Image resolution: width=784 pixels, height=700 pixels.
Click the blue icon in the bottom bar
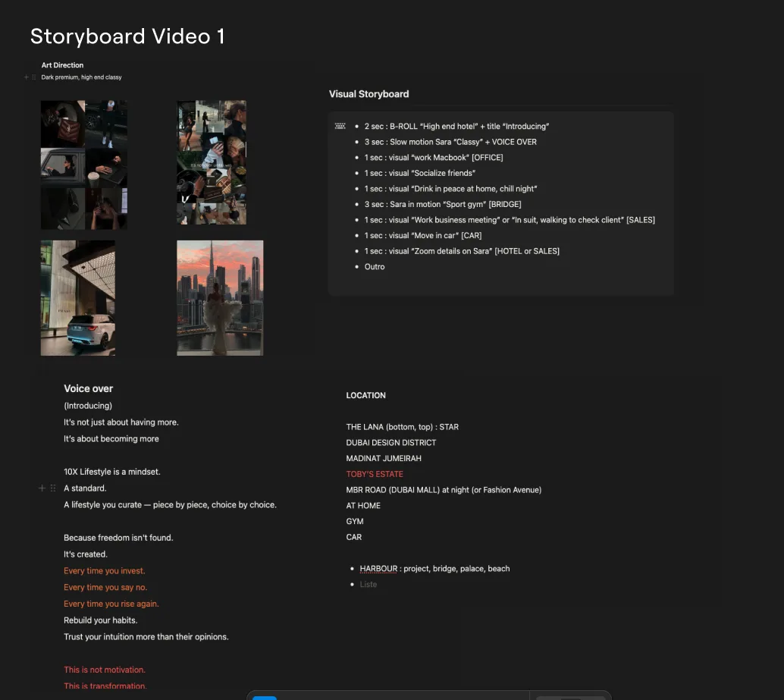pyautogui.click(x=265, y=696)
